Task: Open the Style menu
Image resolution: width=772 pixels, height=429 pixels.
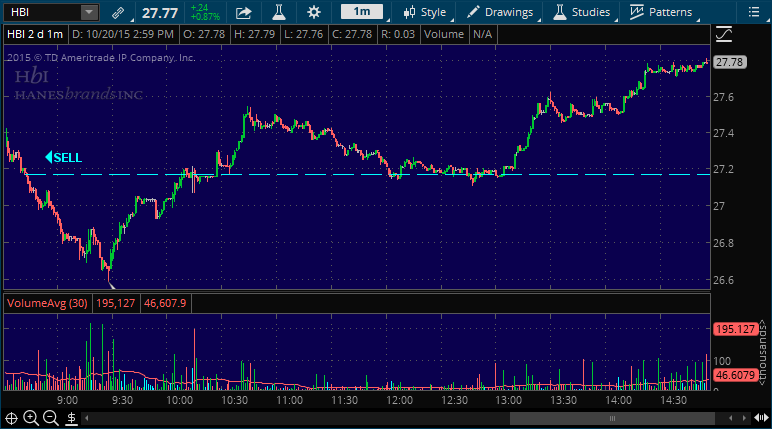Action: click(424, 12)
